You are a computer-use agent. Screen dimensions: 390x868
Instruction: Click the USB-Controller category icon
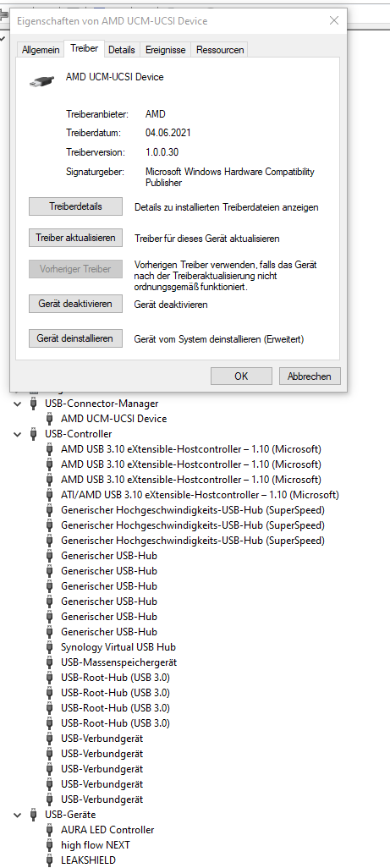34,434
